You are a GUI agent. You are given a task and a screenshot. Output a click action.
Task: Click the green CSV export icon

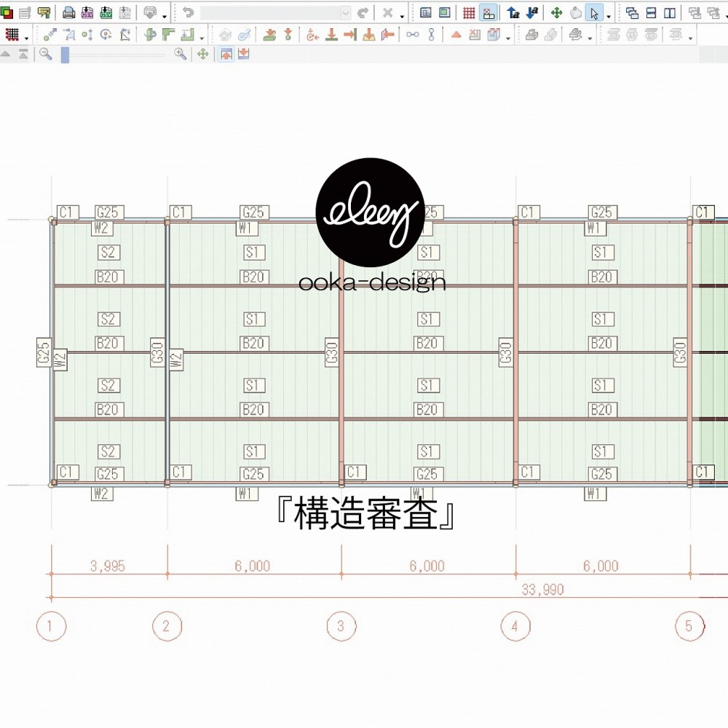click(106, 13)
